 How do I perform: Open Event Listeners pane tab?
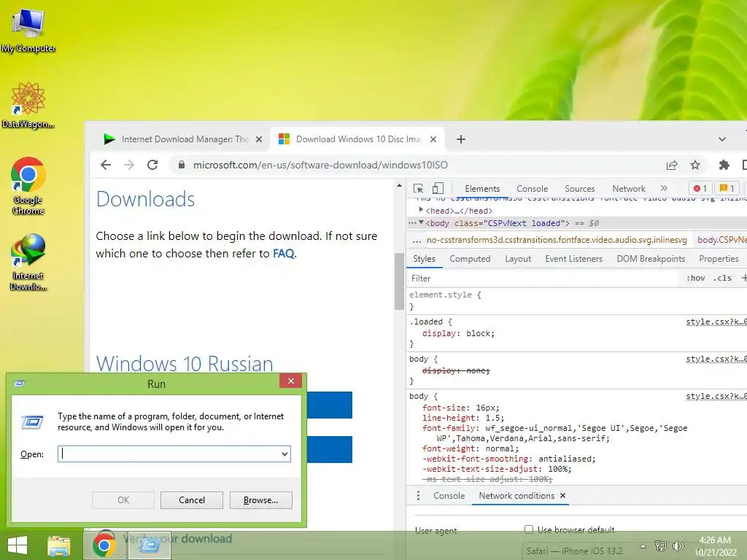573,259
